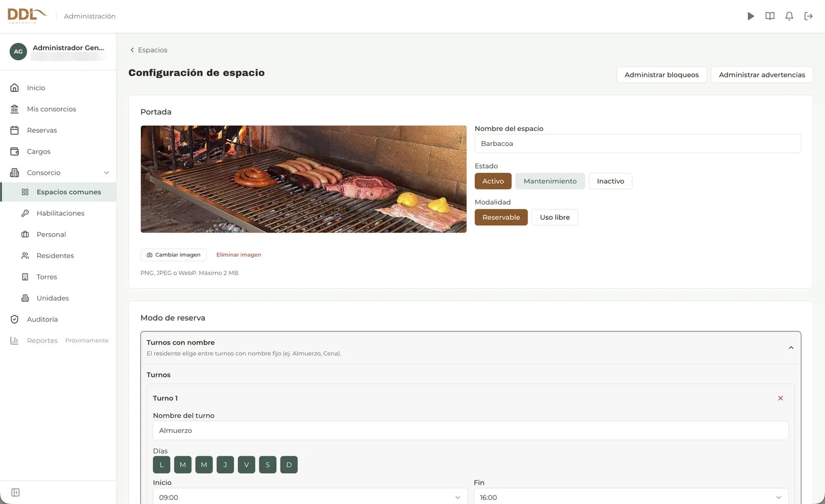Viewport: 825px width, 504px height.
Task: Click Eliminar imagen link
Action: tap(239, 255)
